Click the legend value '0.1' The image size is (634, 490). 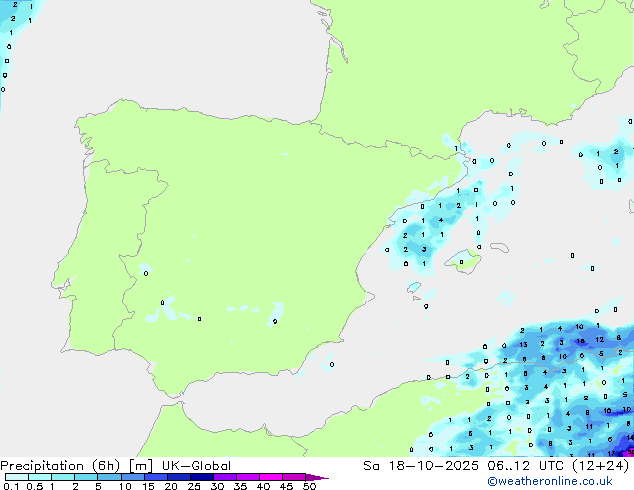click(x=11, y=486)
